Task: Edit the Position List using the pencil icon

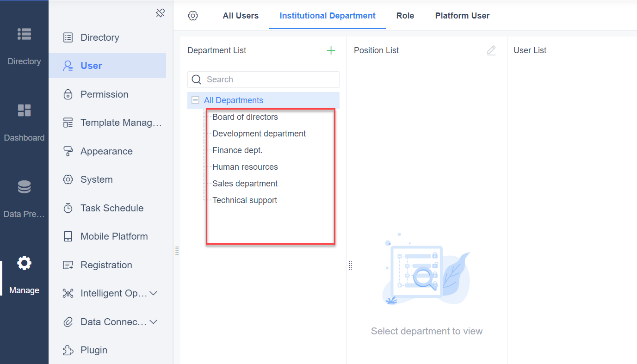Action: (491, 50)
